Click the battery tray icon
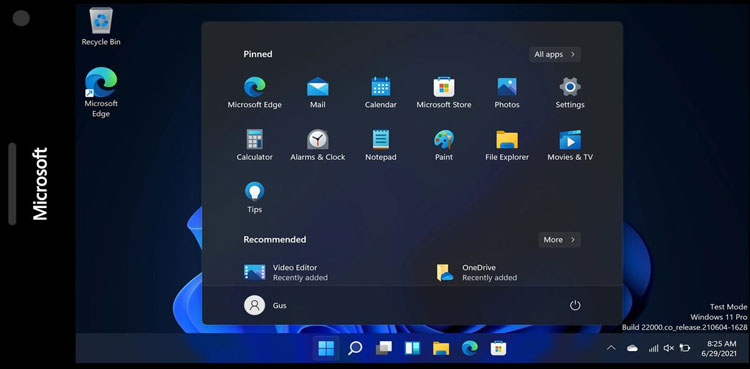The height and width of the screenshot is (369, 750). click(x=684, y=348)
